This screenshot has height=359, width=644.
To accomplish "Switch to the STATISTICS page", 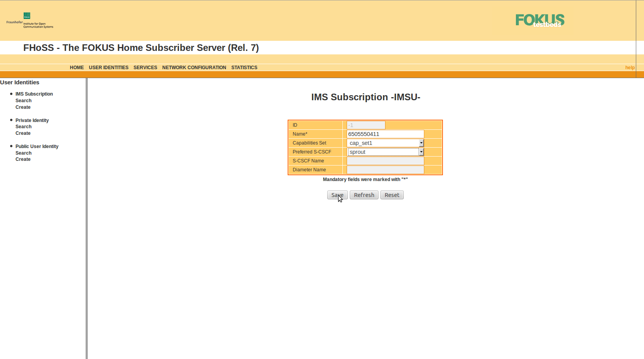I will pyautogui.click(x=244, y=67).
